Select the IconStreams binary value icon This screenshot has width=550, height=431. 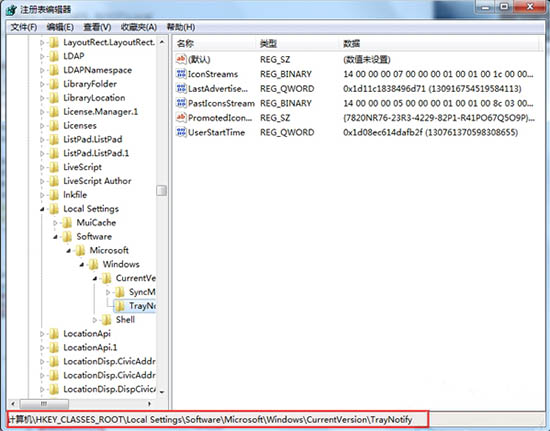(181, 74)
